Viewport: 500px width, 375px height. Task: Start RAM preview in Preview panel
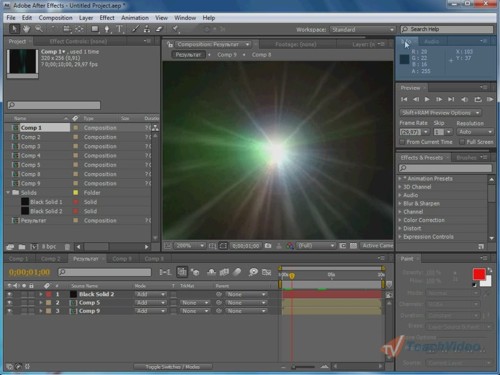coord(490,99)
